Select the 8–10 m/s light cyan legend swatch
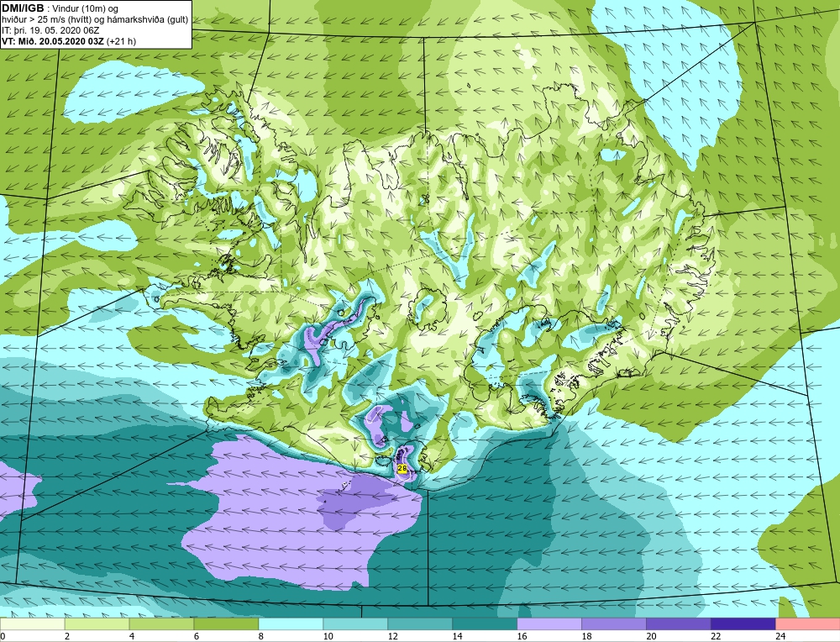Image resolution: width=840 pixels, height=642 pixels. (291, 624)
